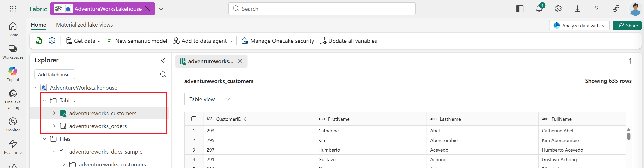Click Update all variables
Viewport: 644px width, 168px height.
[348, 41]
